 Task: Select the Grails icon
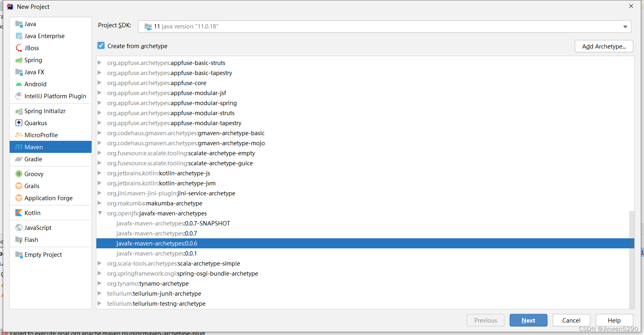[19, 186]
